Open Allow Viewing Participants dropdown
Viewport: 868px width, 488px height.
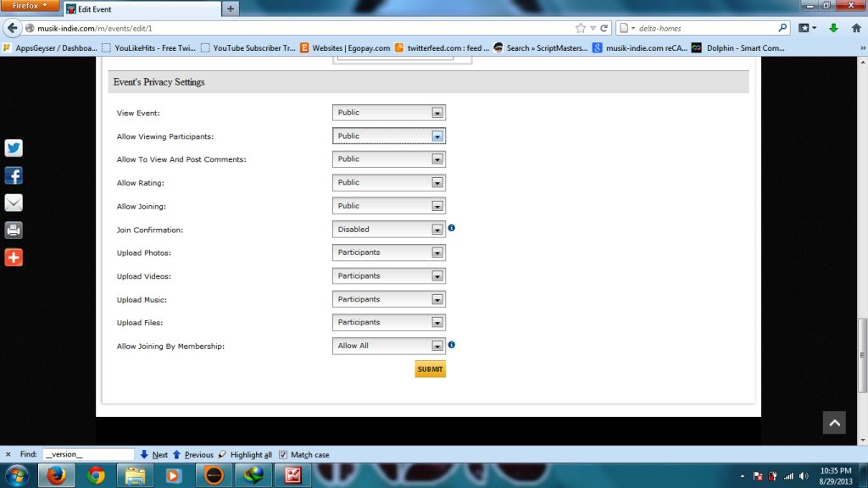tap(389, 136)
